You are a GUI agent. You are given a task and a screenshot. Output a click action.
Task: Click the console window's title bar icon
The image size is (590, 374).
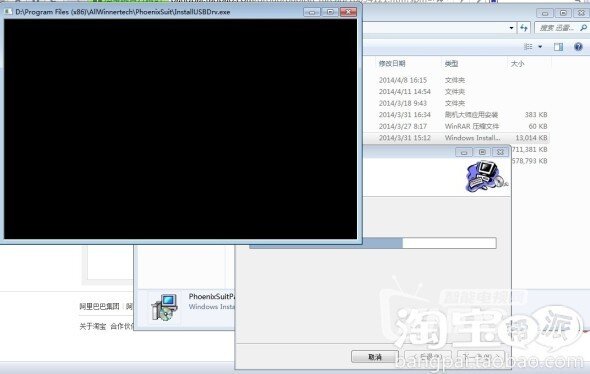coord(8,12)
